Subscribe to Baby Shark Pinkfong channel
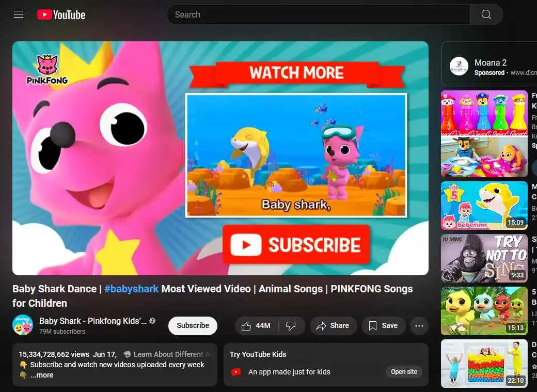The image size is (537, 392). 193,325
